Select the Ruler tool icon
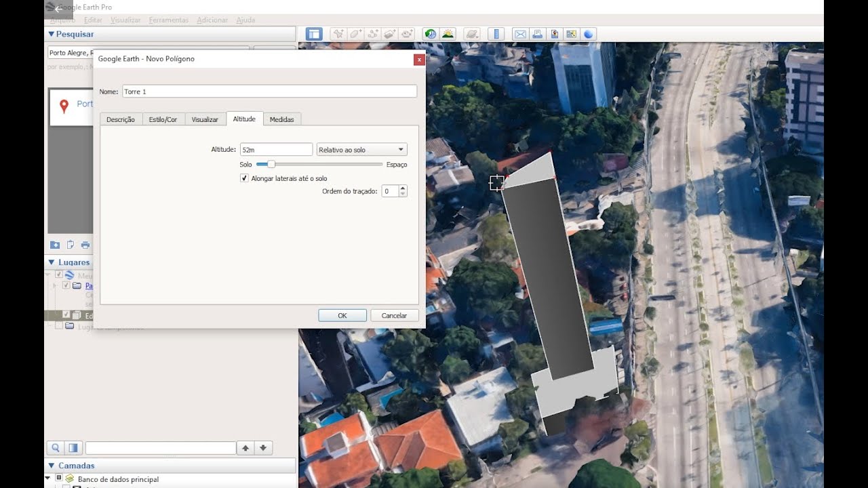 [496, 34]
